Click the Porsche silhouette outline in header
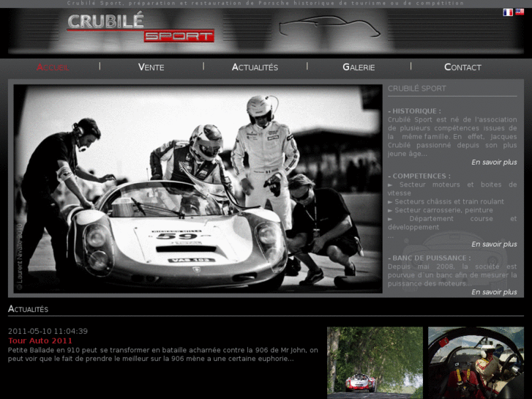 click(x=329, y=26)
